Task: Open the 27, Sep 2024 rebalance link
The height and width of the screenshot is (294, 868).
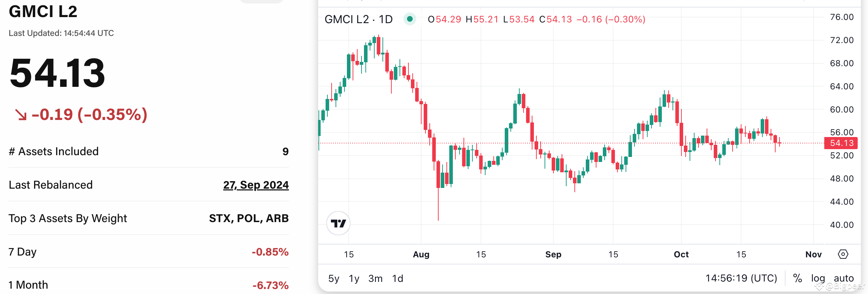Action: (x=256, y=185)
